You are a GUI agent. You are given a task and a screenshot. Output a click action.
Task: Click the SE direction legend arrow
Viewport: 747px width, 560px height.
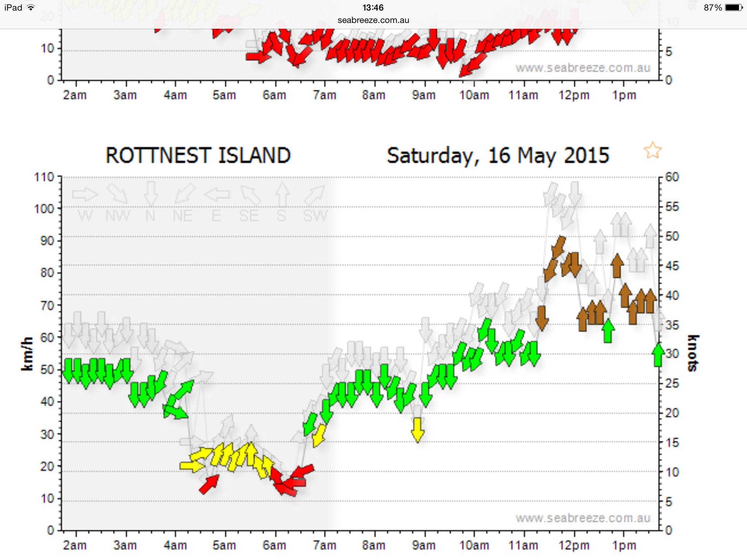[x=250, y=195]
